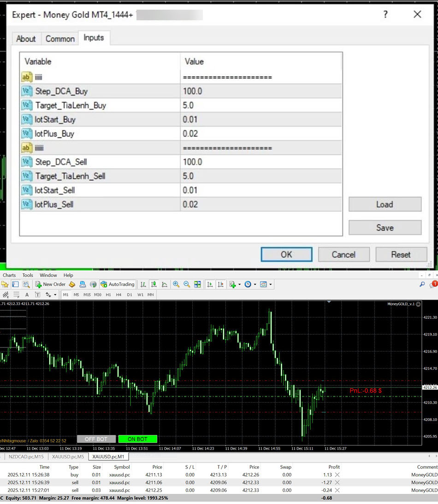
Task: Tile chart windows icon
Action: tap(197, 284)
